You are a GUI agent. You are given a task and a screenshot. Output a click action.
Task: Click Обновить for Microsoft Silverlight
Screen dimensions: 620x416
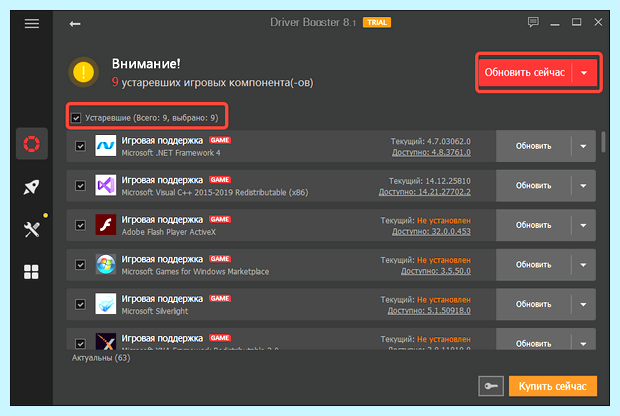(x=533, y=304)
